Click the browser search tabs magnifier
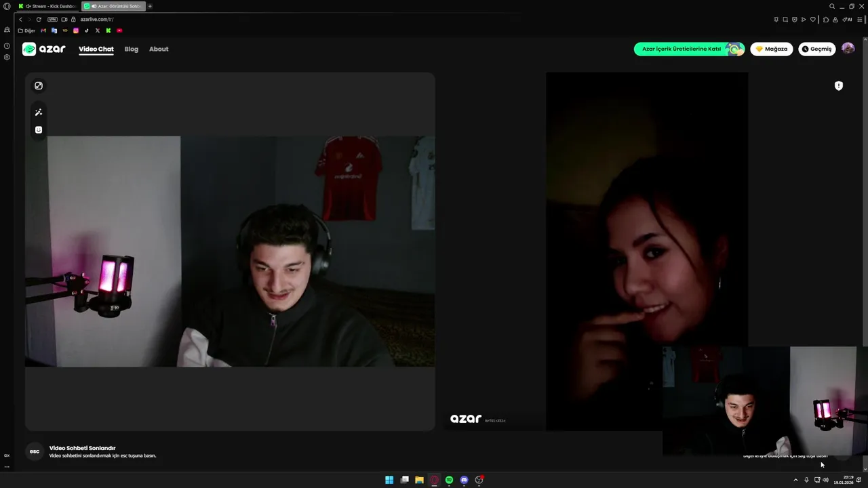 click(x=832, y=6)
